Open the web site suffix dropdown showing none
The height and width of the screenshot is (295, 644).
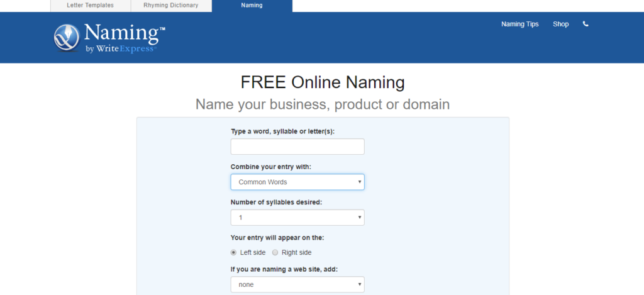click(x=297, y=284)
